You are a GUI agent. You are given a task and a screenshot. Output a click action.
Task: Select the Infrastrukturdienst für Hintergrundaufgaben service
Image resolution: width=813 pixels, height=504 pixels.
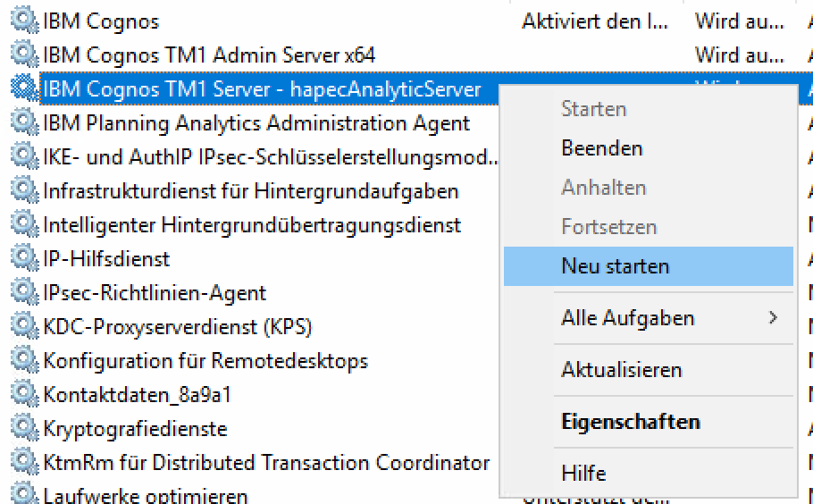click(x=250, y=191)
